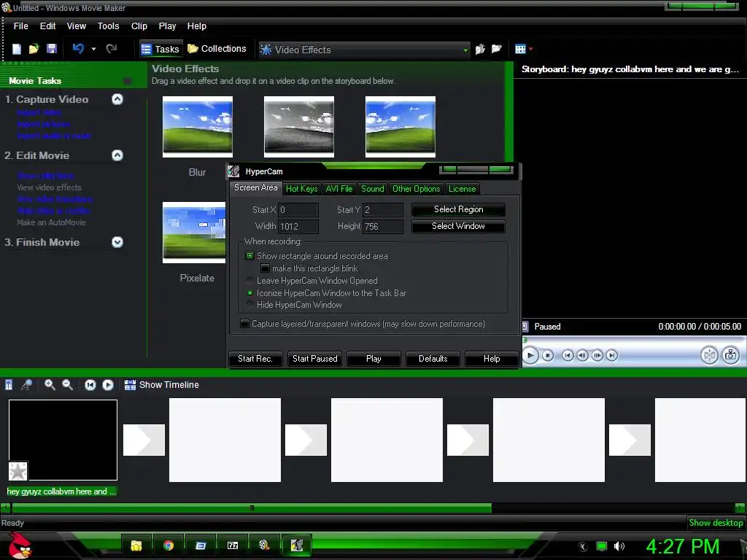Open the Other Options tab
747x560 pixels.
[417, 189]
